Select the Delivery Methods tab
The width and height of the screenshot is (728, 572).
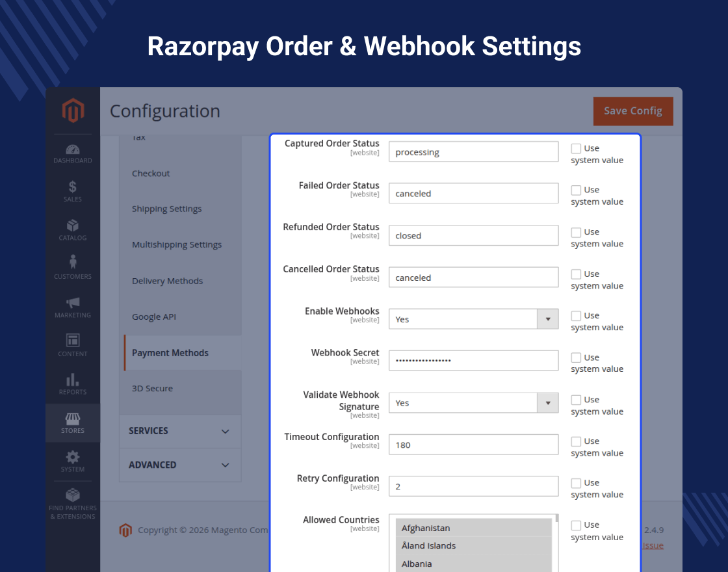point(167,281)
